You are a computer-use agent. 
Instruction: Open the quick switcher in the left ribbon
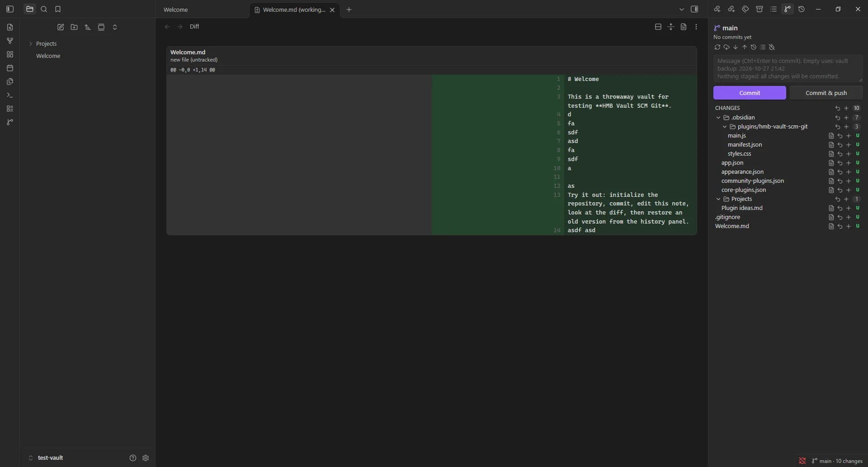[10, 27]
